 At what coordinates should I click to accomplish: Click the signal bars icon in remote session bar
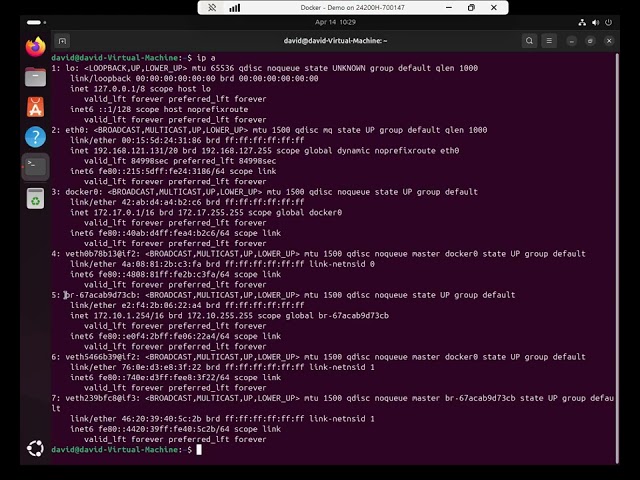[234, 8]
